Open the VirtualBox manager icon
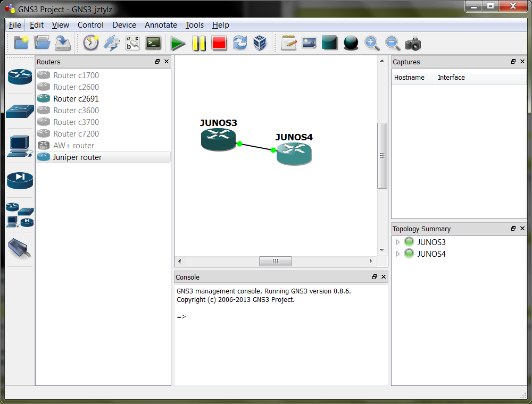 pos(260,43)
